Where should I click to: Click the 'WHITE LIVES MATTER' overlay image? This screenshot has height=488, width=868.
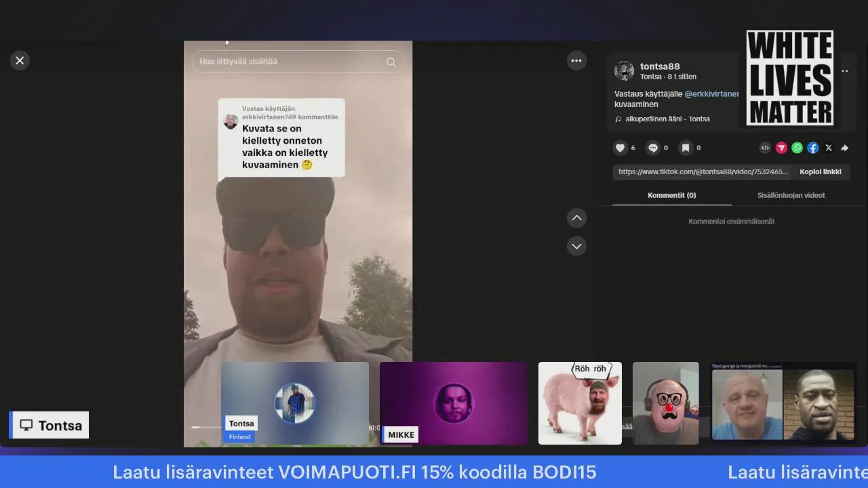tap(790, 77)
